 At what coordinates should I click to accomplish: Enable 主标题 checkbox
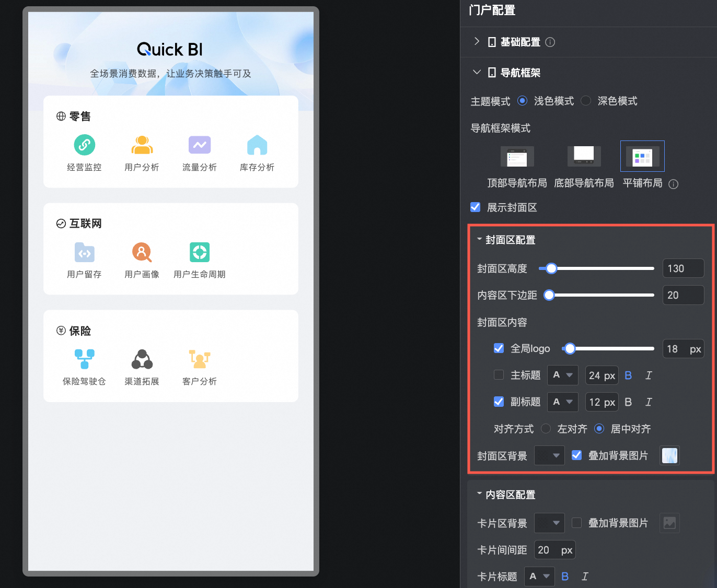pos(499,375)
